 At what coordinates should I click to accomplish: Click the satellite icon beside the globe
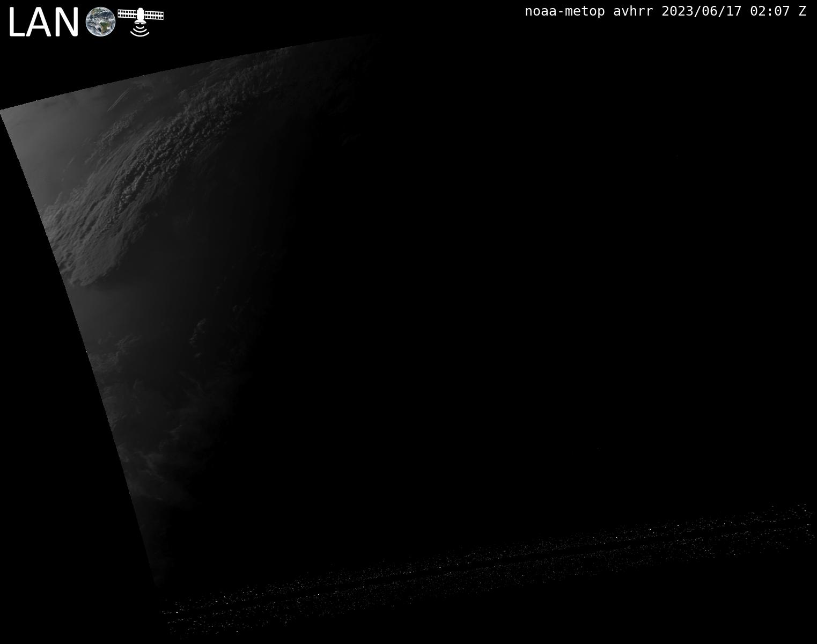pos(141,21)
